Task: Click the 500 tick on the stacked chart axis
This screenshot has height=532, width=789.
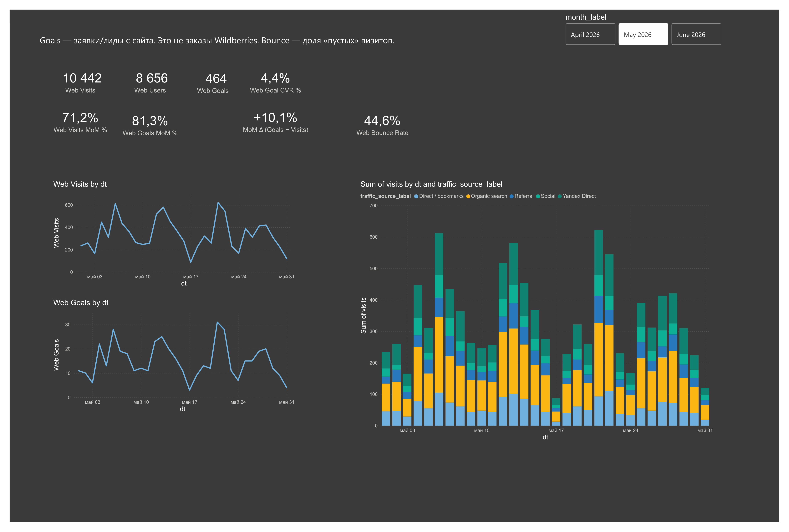Action: click(x=374, y=268)
